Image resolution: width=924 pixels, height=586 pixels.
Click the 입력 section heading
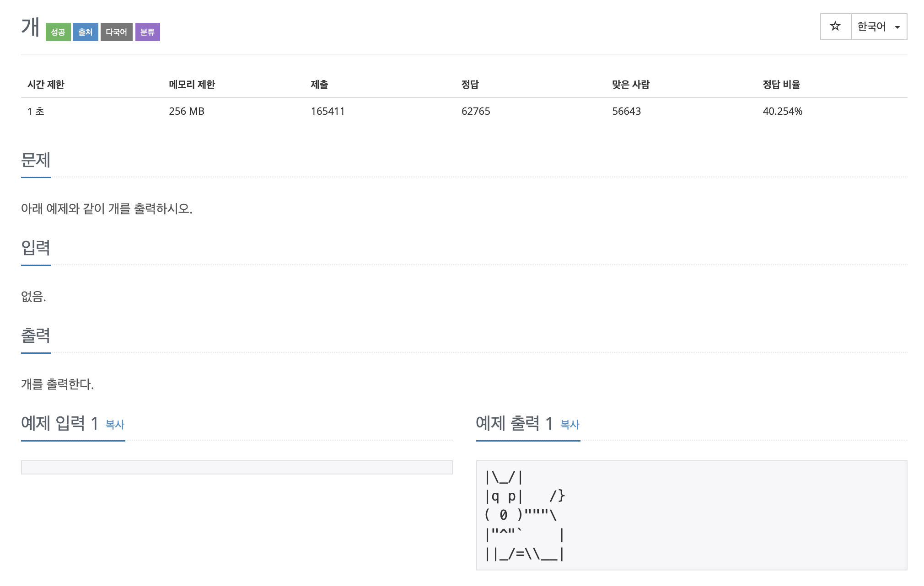pyautogui.click(x=36, y=248)
